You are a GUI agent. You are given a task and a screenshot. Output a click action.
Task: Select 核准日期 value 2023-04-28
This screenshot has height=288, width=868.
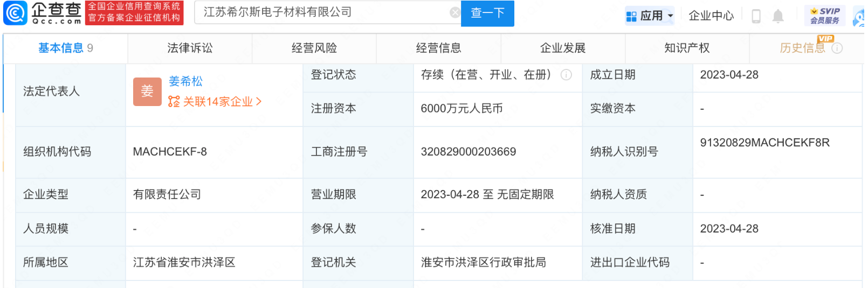point(729,229)
